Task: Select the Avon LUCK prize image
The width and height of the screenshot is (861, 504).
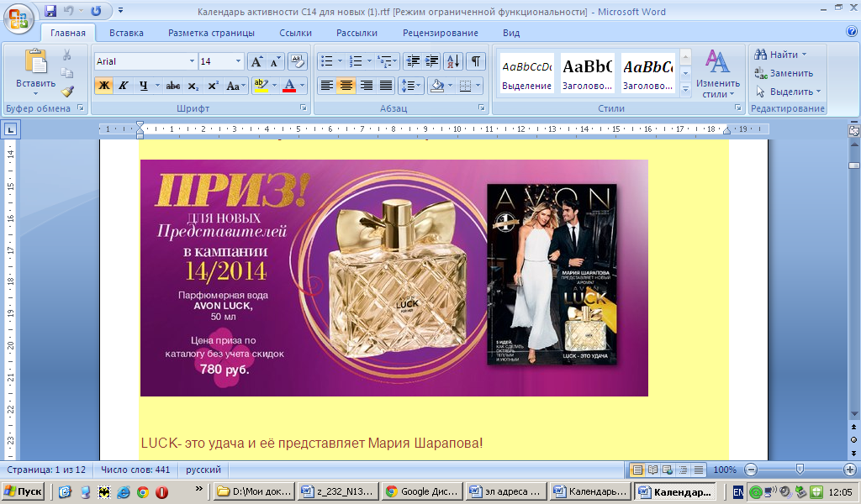Action: 394,278
